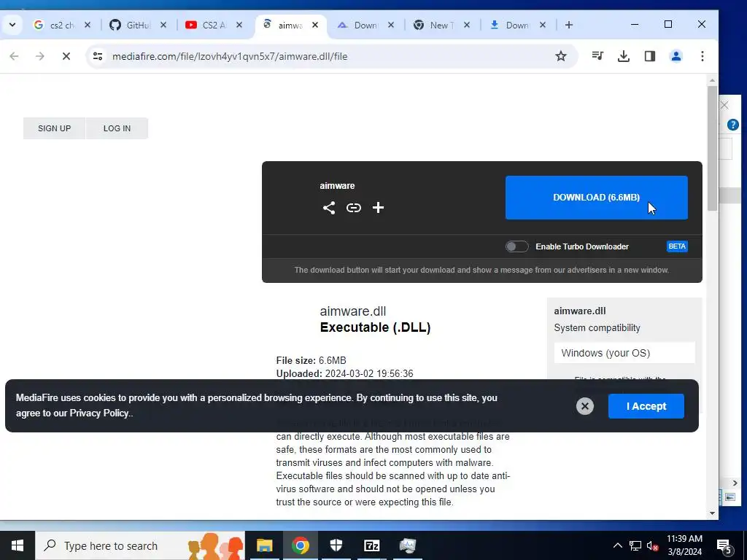The height and width of the screenshot is (560, 747).
Task: Open the media control icon in Chrome toolbar
Action: [x=597, y=56]
